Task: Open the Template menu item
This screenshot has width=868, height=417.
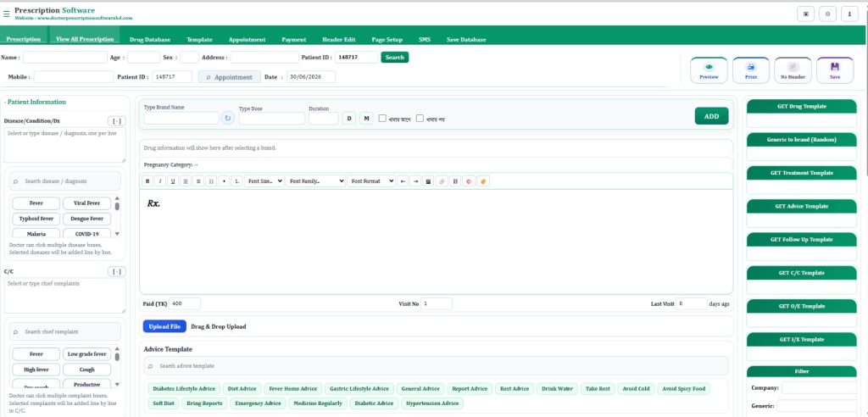Action: [x=199, y=40]
